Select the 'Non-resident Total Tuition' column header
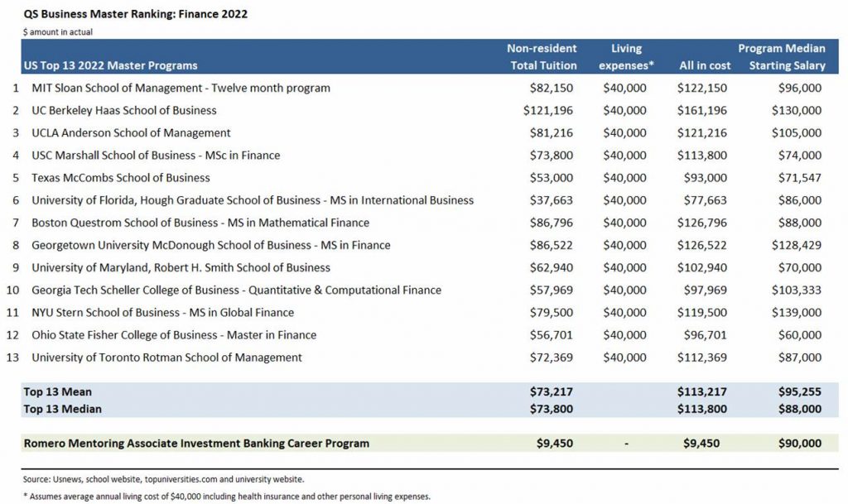848x504 pixels. [x=542, y=57]
